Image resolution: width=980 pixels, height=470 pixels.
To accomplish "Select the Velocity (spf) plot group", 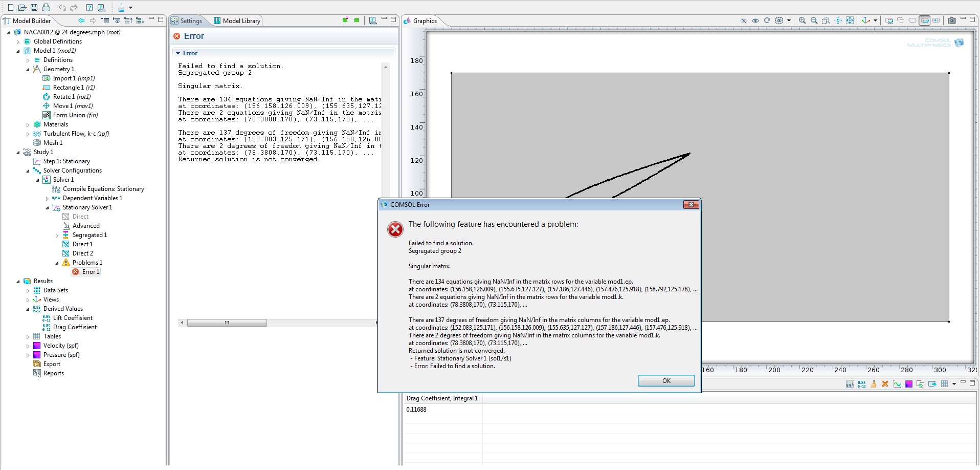I will point(56,346).
